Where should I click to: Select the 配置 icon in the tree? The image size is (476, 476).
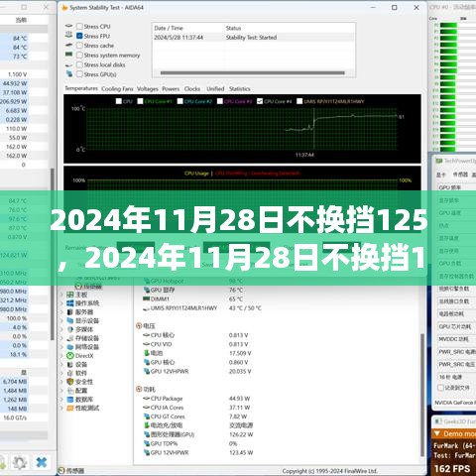[70, 391]
